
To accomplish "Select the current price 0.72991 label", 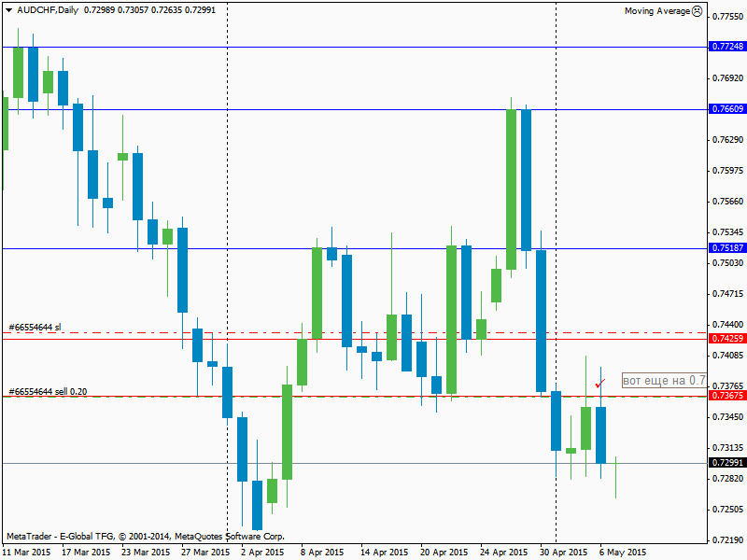I will coord(727,462).
